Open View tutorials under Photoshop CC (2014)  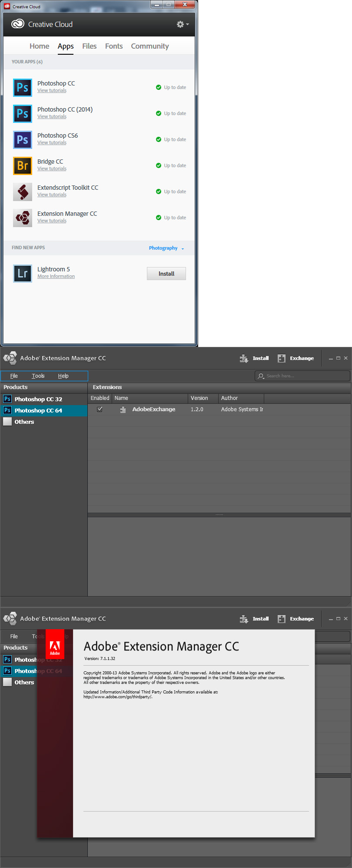click(x=52, y=116)
